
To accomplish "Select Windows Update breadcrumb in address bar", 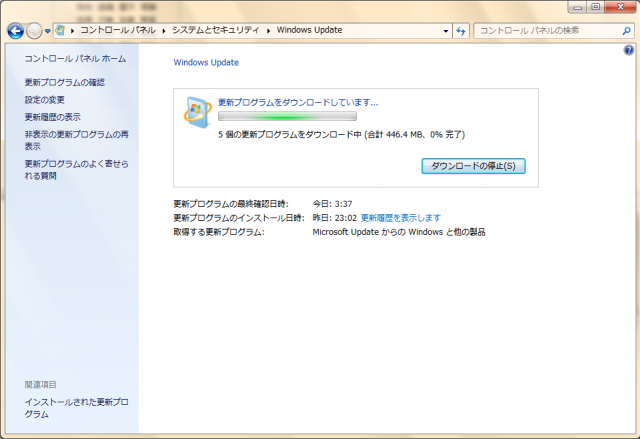I will 309,30.
